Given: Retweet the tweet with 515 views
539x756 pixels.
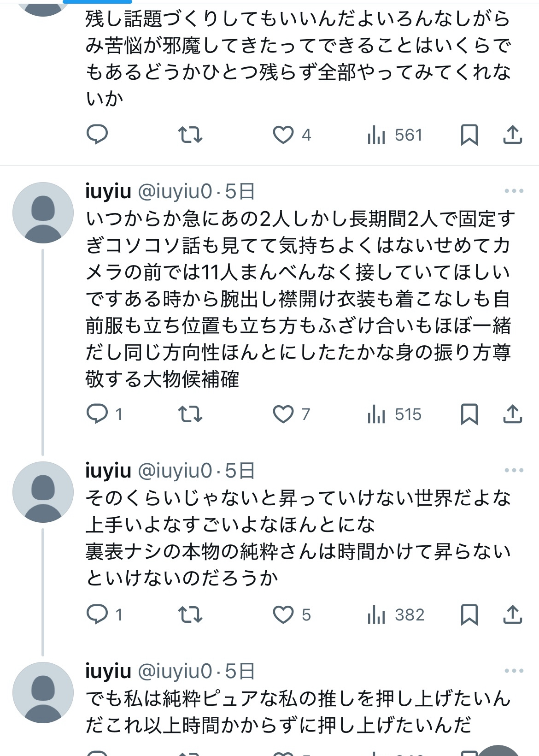Looking at the screenshot, I should (190, 414).
